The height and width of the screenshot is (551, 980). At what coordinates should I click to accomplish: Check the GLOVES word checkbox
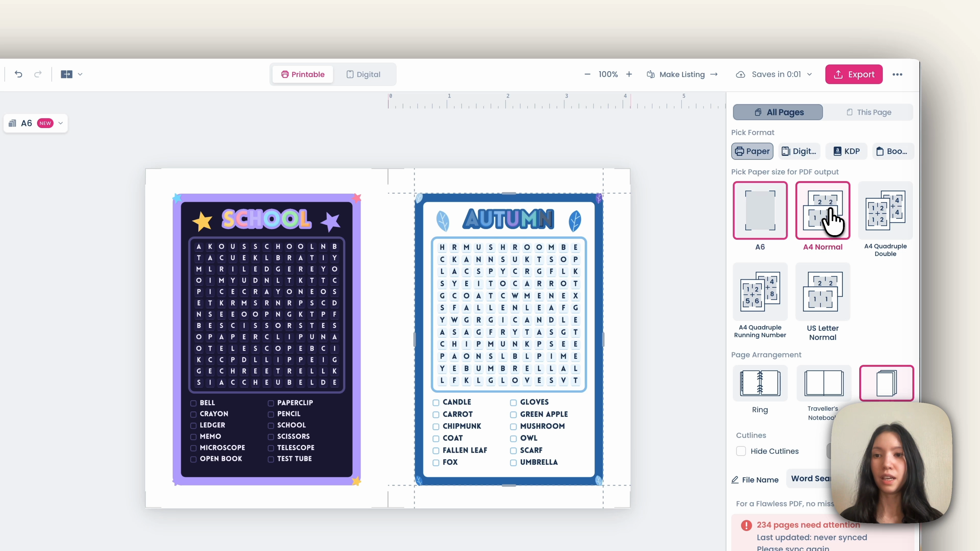513,403
